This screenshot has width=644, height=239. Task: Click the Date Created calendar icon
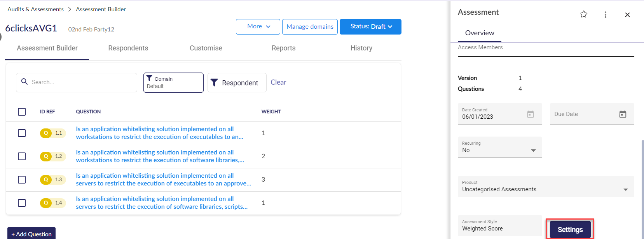[530, 114]
